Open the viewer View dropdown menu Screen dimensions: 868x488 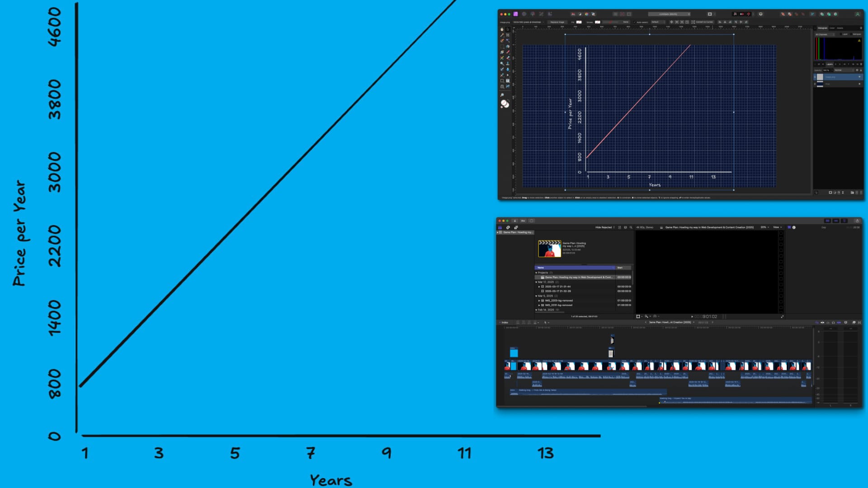point(777,227)
